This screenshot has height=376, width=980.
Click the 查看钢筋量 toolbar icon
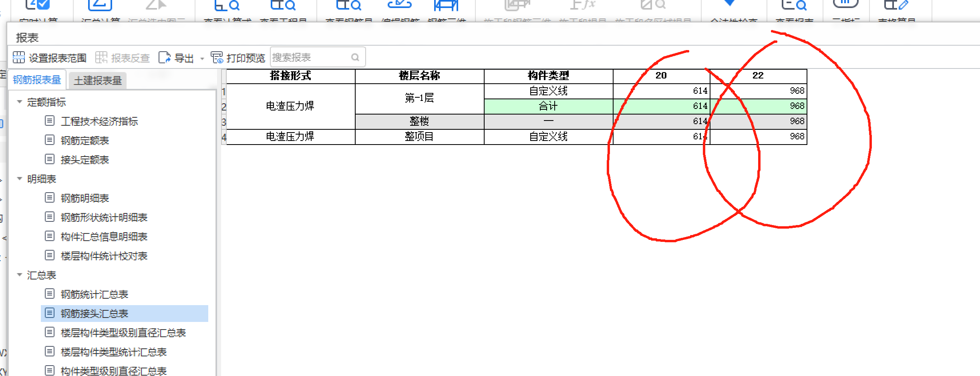[348, 5]
